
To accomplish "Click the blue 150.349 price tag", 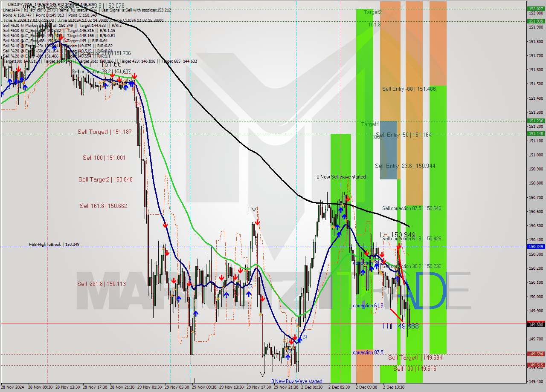I will click(536, 246).
